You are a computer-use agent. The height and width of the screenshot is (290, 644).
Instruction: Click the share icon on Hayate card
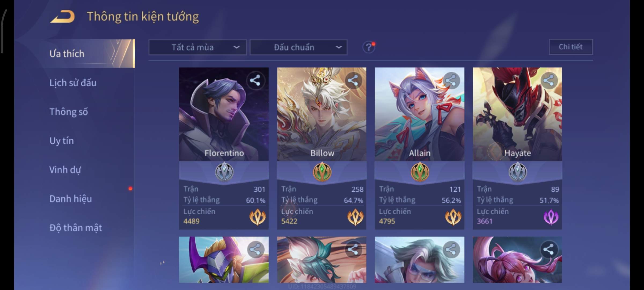tap(548, 80)
